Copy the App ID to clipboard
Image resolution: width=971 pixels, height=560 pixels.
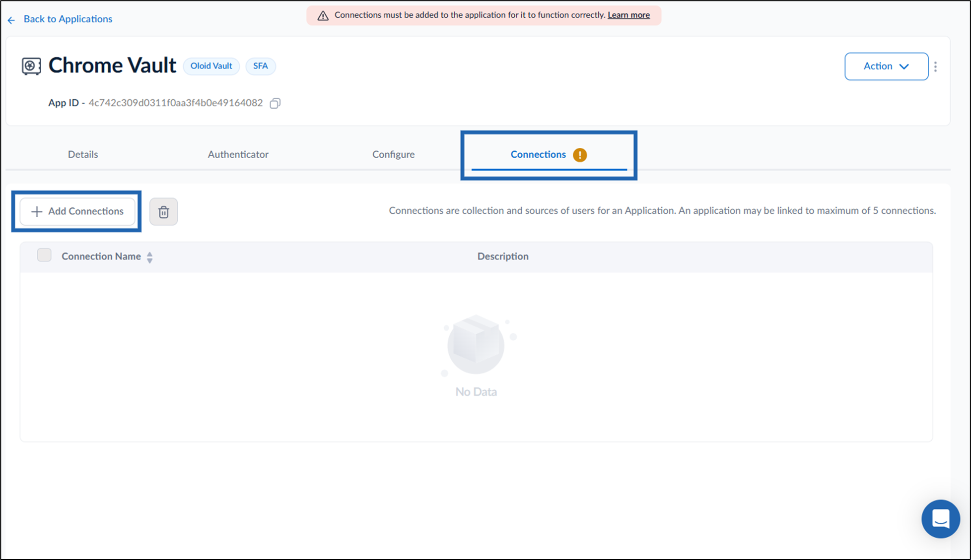tap(275, 103)
